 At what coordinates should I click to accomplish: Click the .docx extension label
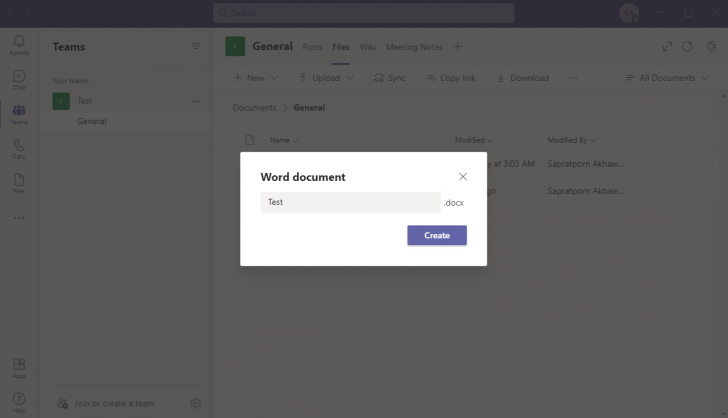454,203
